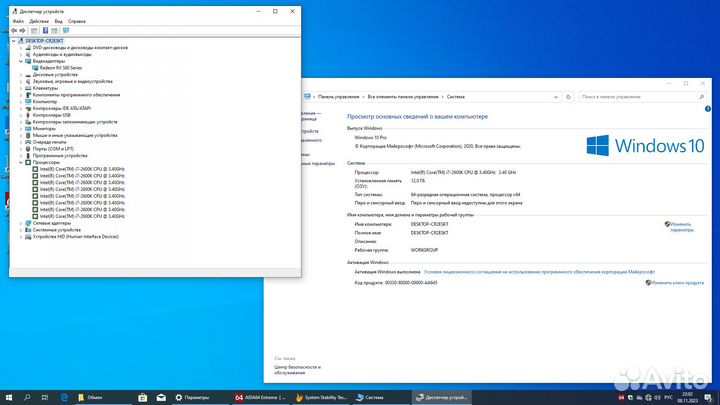Image resolution: width=720 pixels, height=405 pixels.
Task: Open Task View on the taskbar
Action: pyautogui.click(x=45, y=398)
